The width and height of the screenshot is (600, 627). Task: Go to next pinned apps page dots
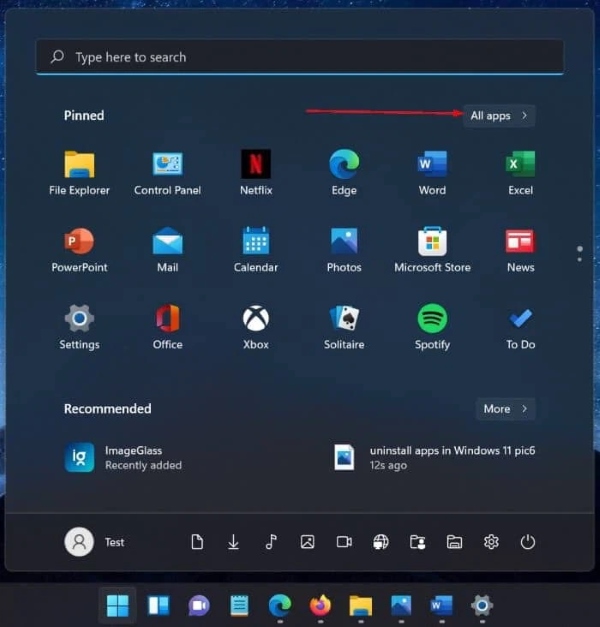[x=579, y=254]
